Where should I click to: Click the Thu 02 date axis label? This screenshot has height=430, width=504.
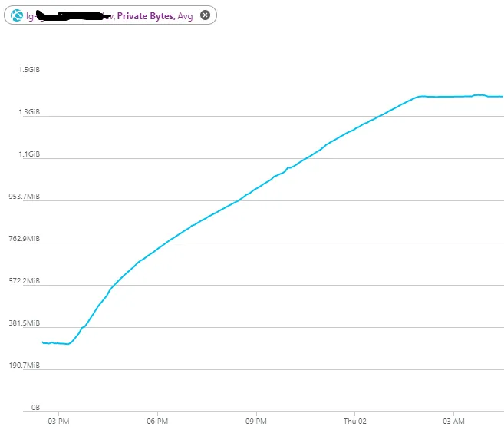[x=354, y=421]
